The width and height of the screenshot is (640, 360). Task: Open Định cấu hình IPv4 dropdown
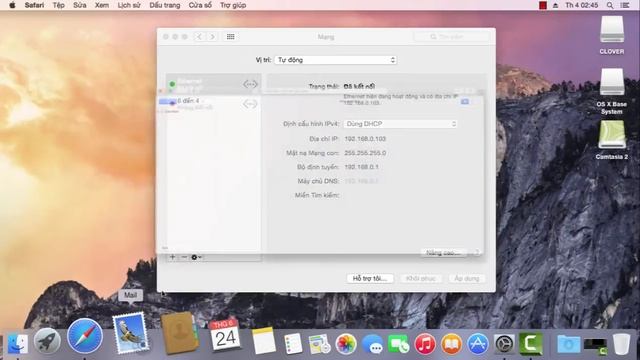click(400, 124)
